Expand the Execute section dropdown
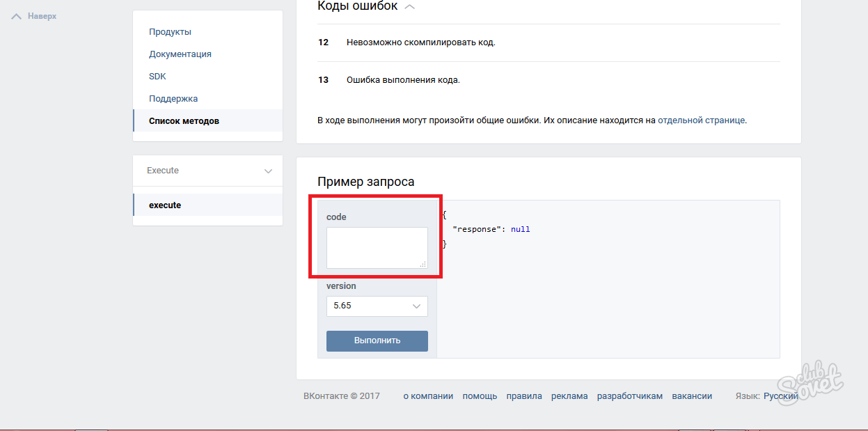The width and height of the screenshot is (868, 431). (268, 171)
